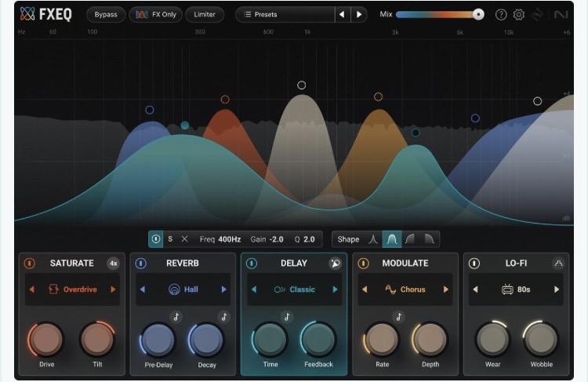This screenshot has height=382, width=588.
Task: Select previous Modulate type before Chorus
Action: pos(365,289)
